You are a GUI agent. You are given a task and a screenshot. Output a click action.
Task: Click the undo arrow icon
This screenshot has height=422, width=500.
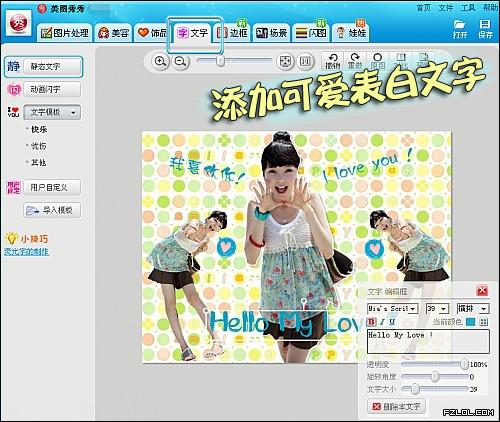pos(333,61)
